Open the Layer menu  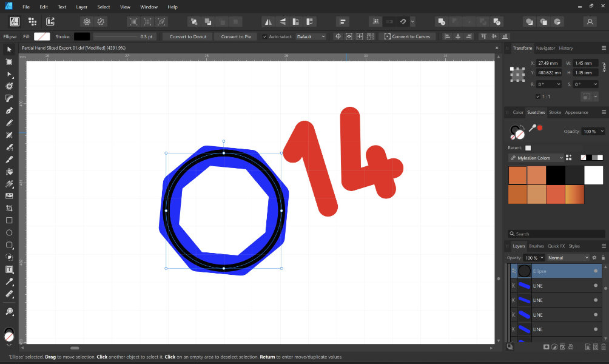pos(81,7)
